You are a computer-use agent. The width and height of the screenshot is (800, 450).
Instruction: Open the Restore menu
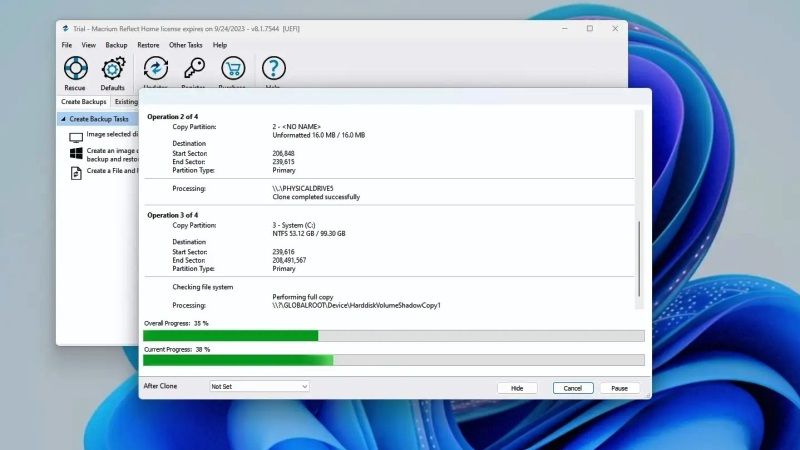[x=148, y=45]
